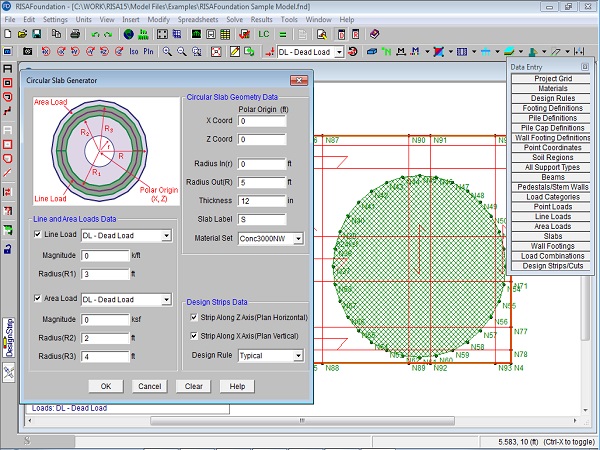Image resolution: width=600 pixels, height=450 pixels.
Task: Print using the printer icon
Action: 75,34
